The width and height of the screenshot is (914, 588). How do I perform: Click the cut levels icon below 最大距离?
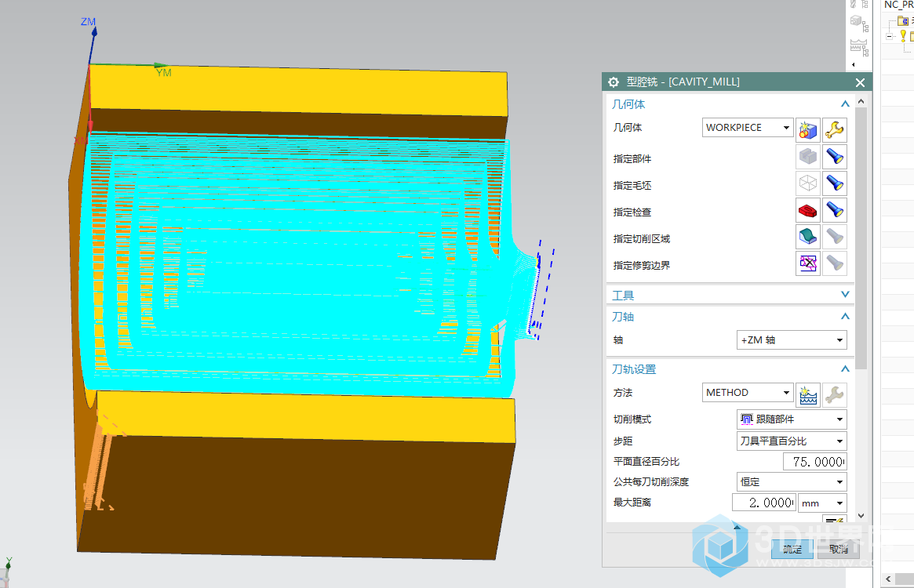point(835,519)
